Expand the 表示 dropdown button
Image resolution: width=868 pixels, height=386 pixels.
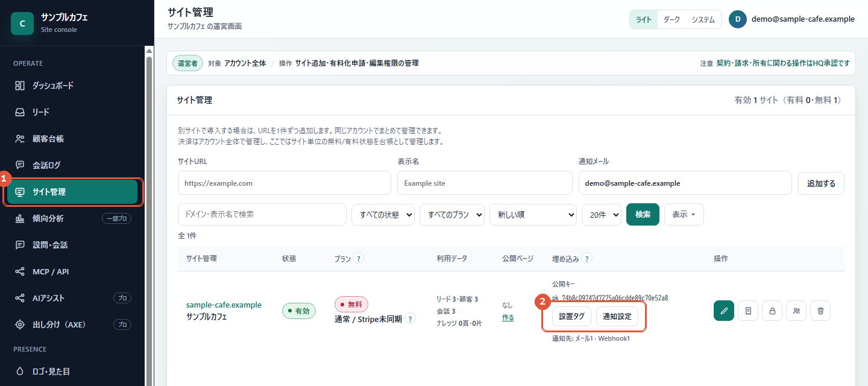(x=684, y=214)
